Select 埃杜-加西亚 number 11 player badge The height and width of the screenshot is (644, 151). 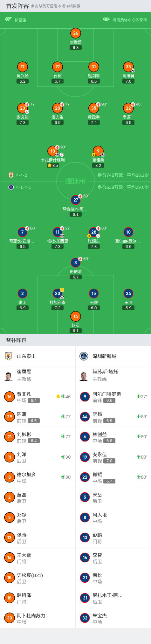58,232
